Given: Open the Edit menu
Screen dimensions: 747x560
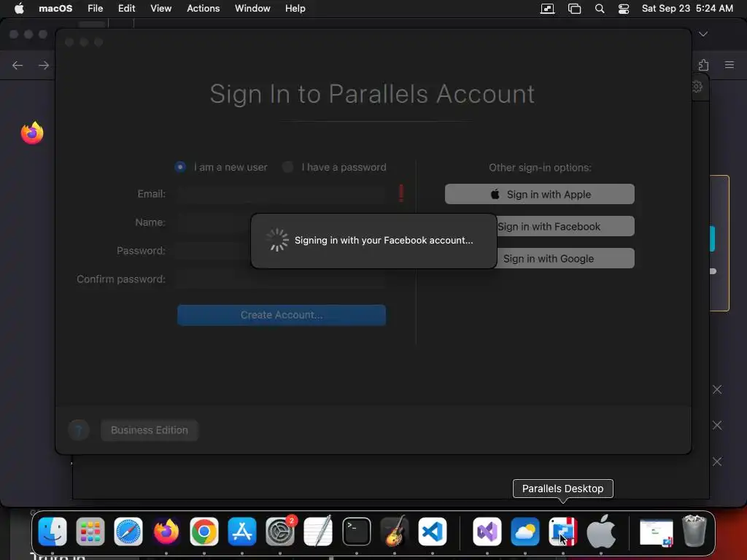Looking at the screenshot, I should pos(127,9).
